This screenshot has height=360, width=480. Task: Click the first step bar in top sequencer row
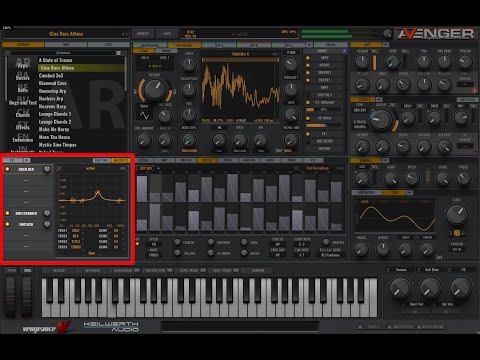142,189
